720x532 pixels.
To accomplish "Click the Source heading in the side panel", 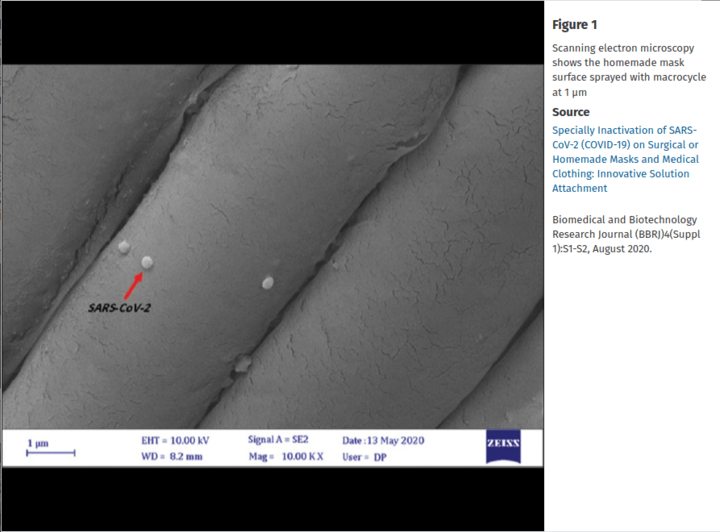I will pos(571,112).
